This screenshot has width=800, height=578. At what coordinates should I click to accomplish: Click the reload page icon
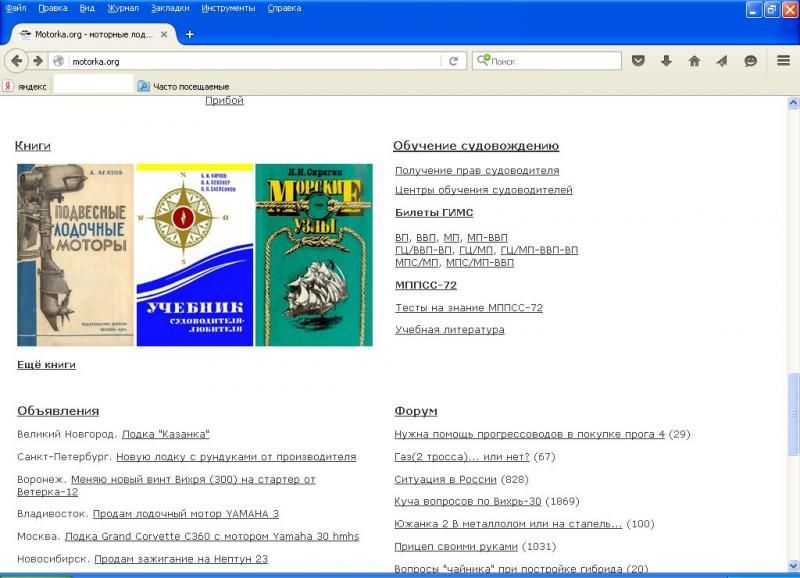(454, 61)
